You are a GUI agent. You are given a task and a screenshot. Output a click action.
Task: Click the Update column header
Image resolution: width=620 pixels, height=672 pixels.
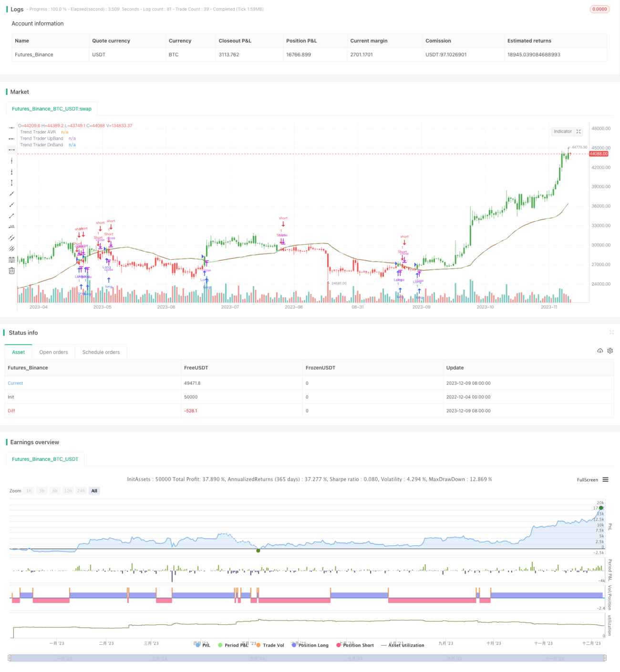pyautogui.click(x=455, y=368)
